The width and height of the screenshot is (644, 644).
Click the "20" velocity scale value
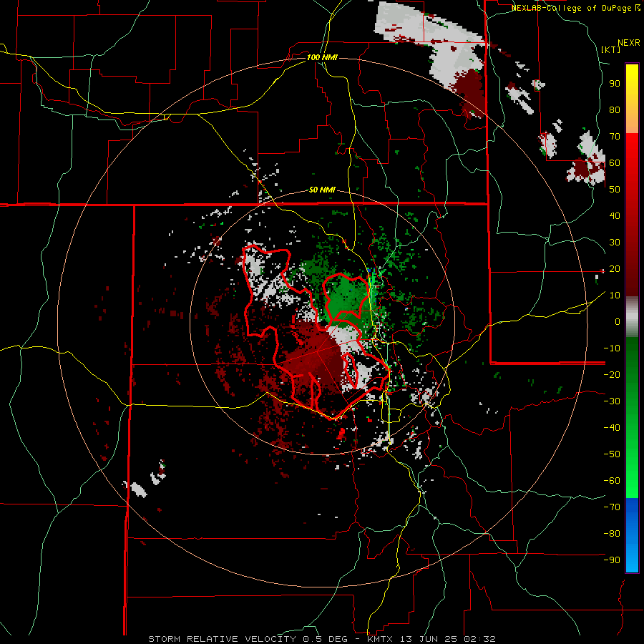point(615,268)
